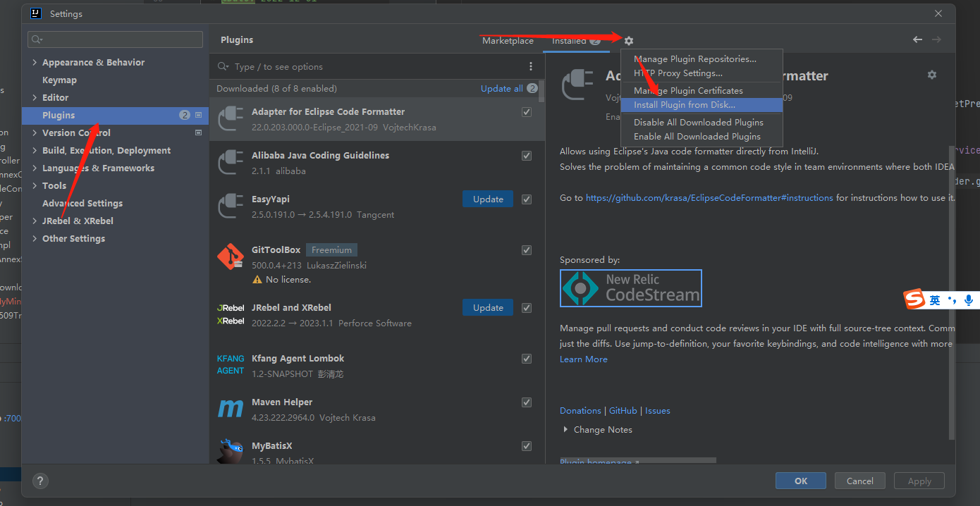980x506 pixels.
Task: Toggle the JRebel and XRebel checkbox
Action: (x=527, y=308)
